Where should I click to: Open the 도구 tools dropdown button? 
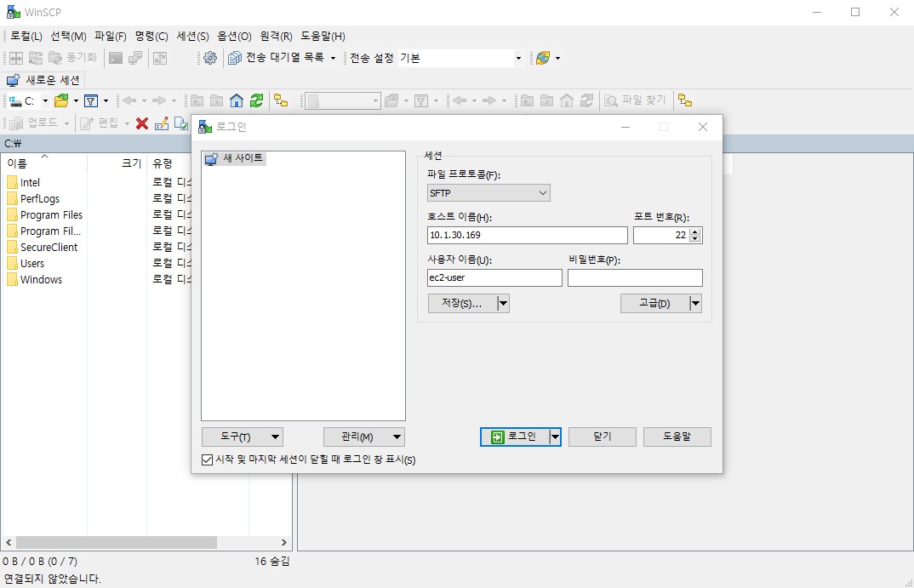(x=243, y=437)
